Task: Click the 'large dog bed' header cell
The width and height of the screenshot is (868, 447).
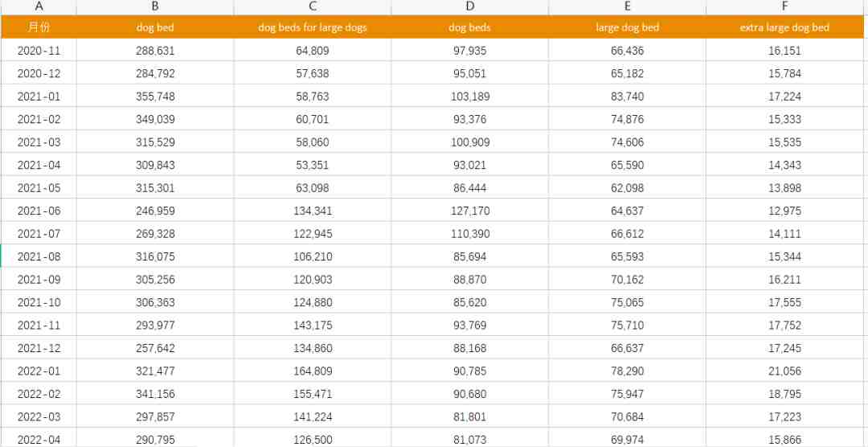Action: (627, 27)
